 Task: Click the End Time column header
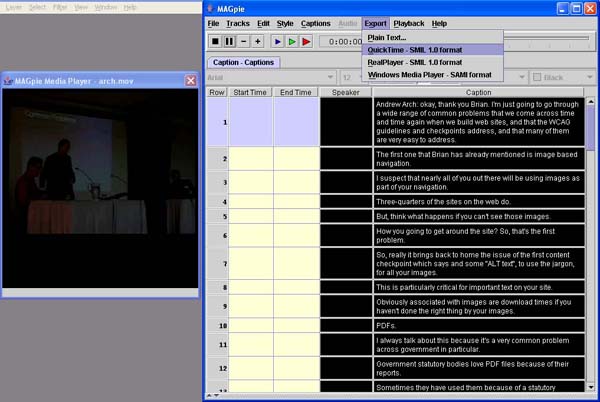pos(296,92)
